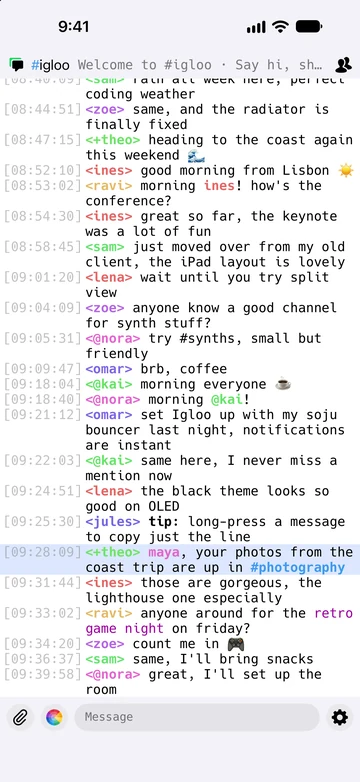Image resolution: width=360 pixels, height=782 pixels.
Task: Tap the battery icon in status bar
Action: click(x=308, y=26)
